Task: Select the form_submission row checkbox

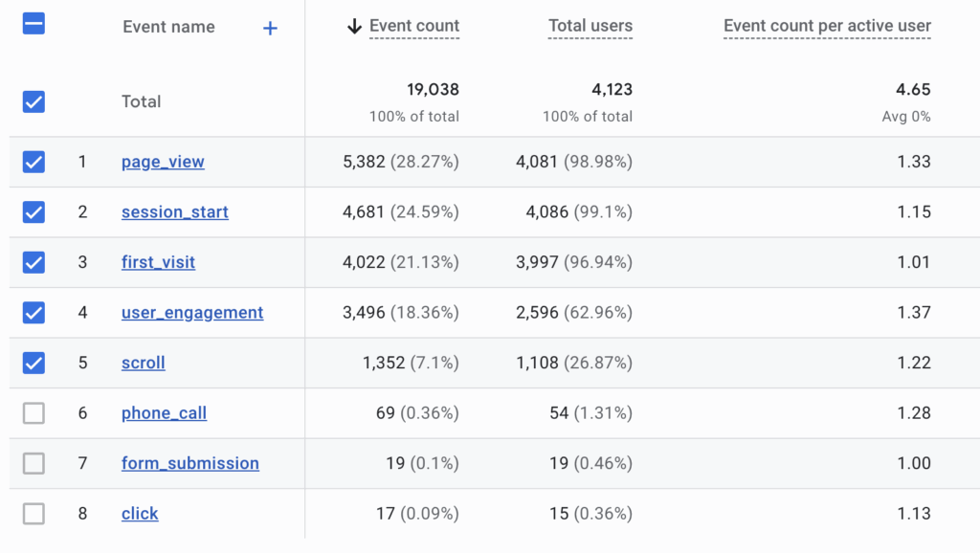Action: [x=33, y=463]
